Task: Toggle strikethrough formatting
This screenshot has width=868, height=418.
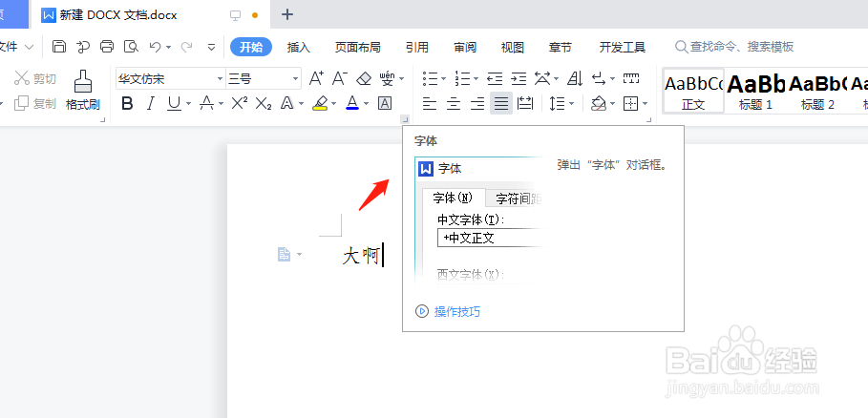Action: 207,103
